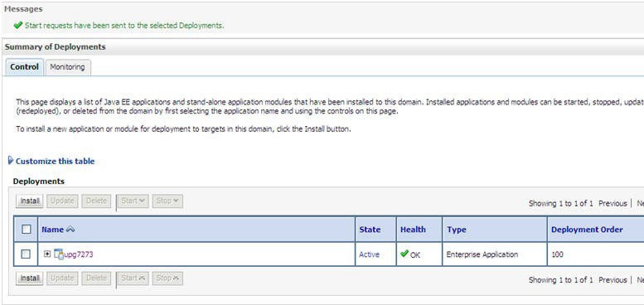644x305 pixels.
Task: Click the top Delete button
Action: tap(96, 201)
